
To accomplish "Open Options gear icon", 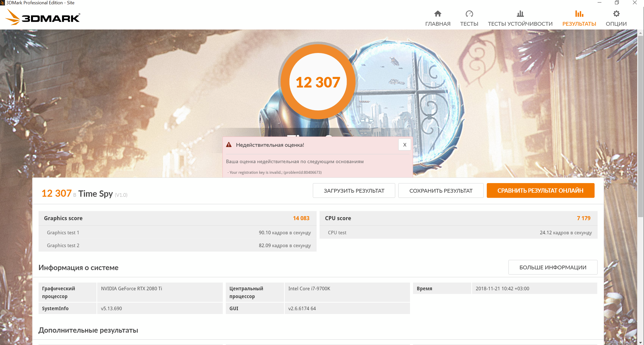I will click(616, 14).
